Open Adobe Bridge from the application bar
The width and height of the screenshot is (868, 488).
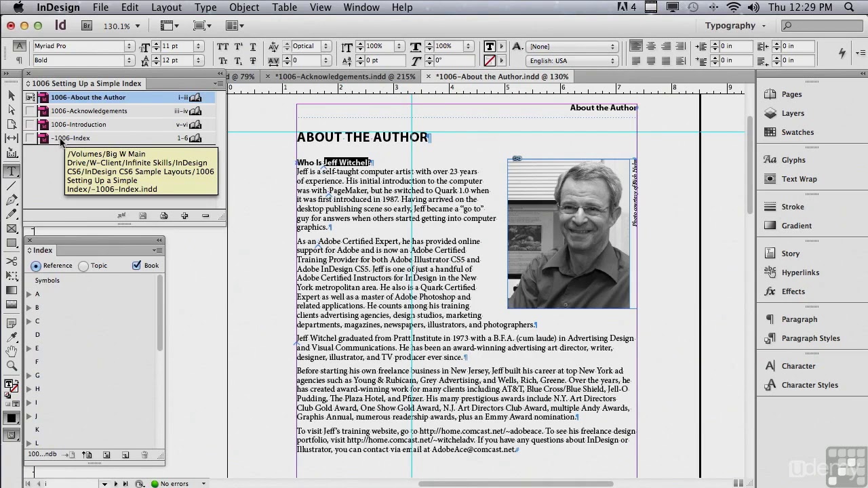[x=87, y=26]
